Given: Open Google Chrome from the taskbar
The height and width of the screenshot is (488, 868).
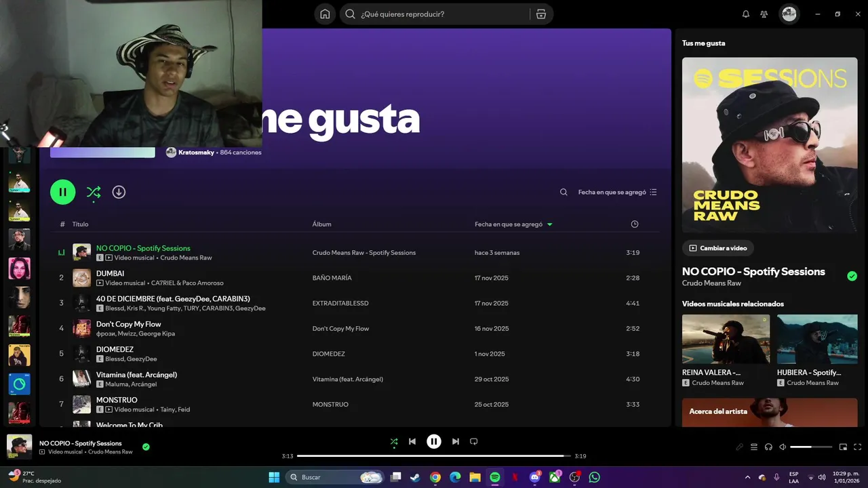Looking at the screenshot, I should point(435,477).
